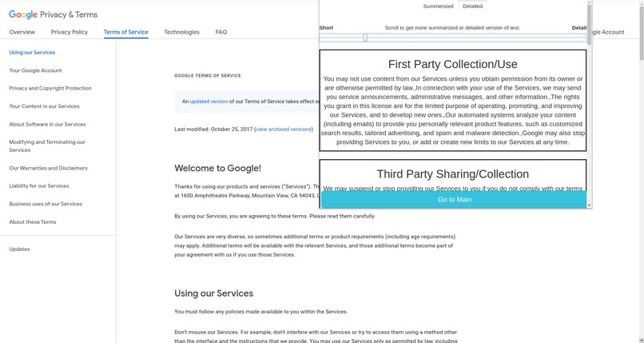This screenshot has height=343, width=644.
Task: Click the page's main vertical scrollbar
Action: pyautogui.click(x=641, y=35)
